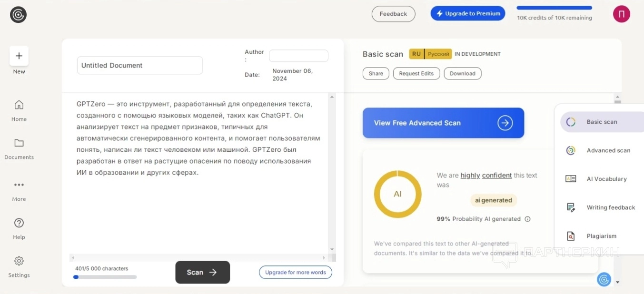Select Plagiarism check option
Image resolution: width=644 pixels, height=294 pixels.
601,236
